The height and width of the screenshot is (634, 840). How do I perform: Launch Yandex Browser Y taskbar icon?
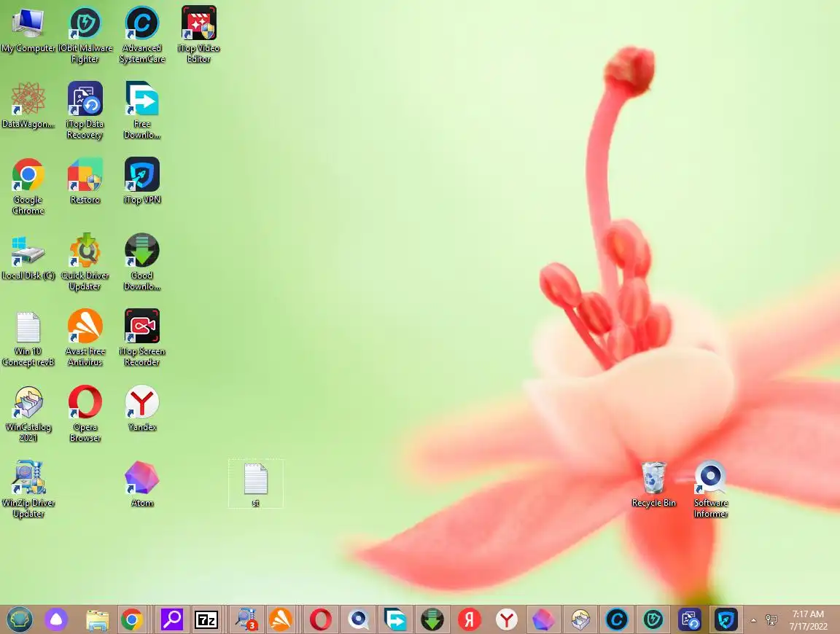[x=506, y=620]
